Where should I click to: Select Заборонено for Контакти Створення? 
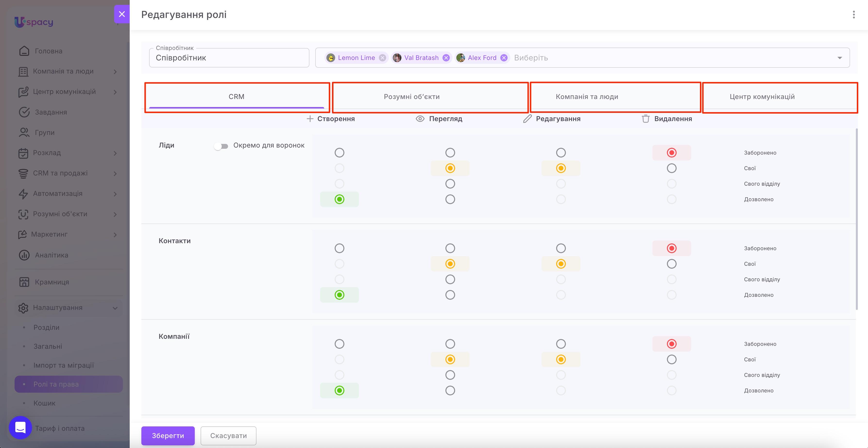coord(339,249)
